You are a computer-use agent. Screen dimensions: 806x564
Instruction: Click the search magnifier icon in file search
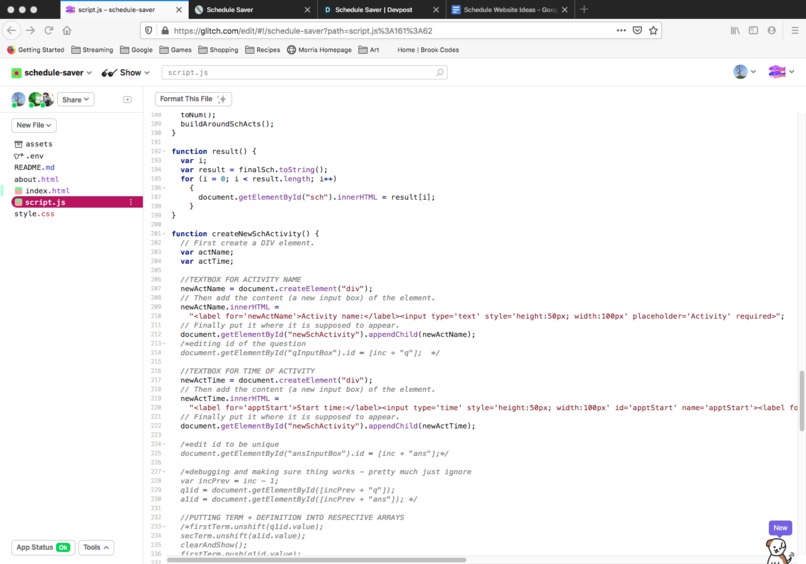tap(440, 72)
